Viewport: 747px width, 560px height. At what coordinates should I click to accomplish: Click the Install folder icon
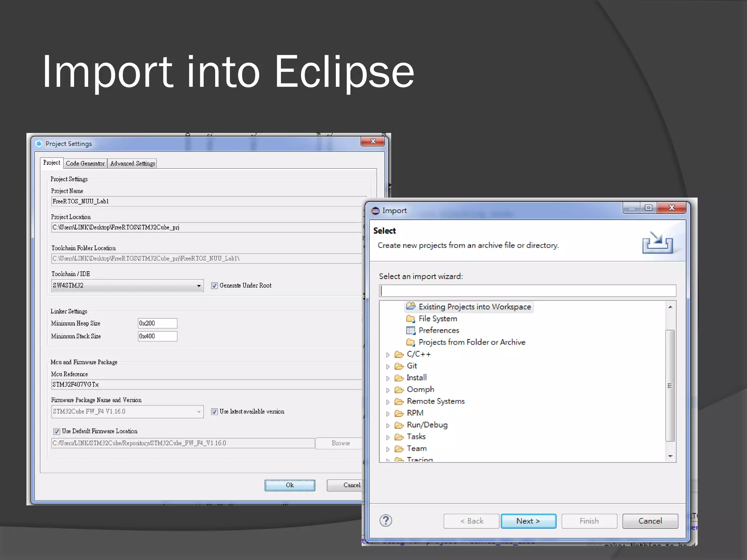[399, 378]
